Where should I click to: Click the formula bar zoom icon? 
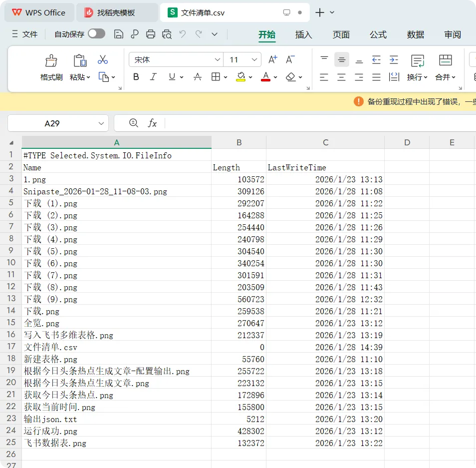134,123
